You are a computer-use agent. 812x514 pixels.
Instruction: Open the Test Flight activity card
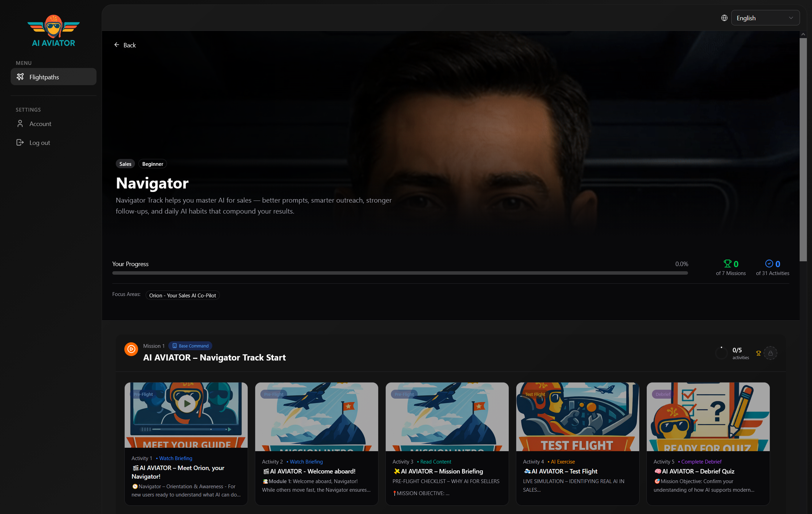point(577,443)
